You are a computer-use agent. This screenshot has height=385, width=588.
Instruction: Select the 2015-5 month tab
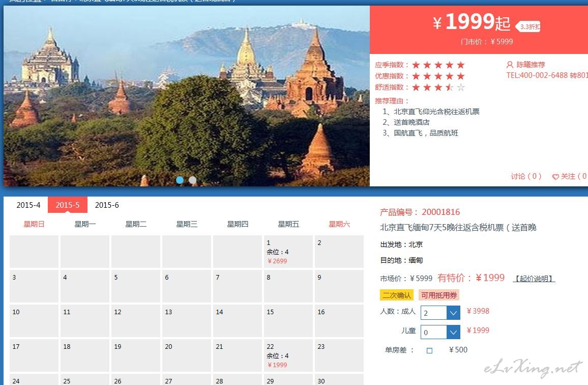68,205
